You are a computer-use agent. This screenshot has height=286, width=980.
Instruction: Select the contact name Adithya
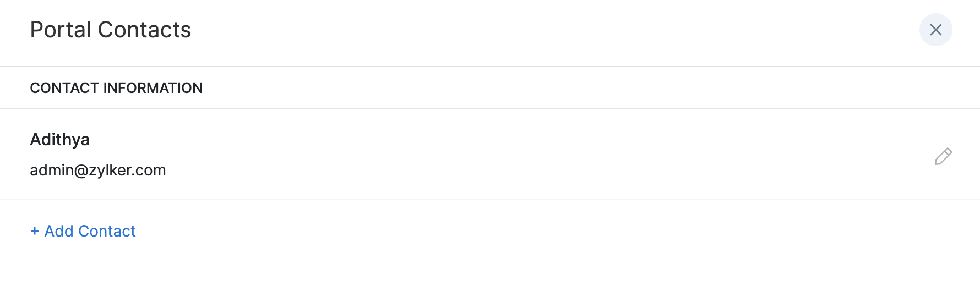coord(59,140)
